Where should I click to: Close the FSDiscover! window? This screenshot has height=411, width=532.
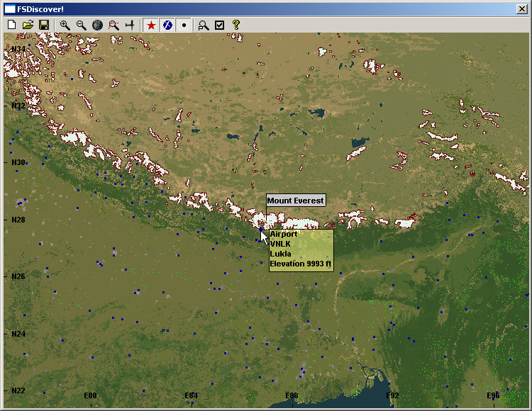[x=521, y=9]
